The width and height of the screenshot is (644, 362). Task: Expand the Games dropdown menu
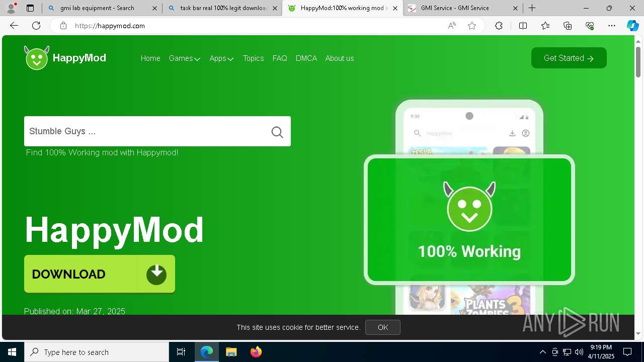click(185, 58)
